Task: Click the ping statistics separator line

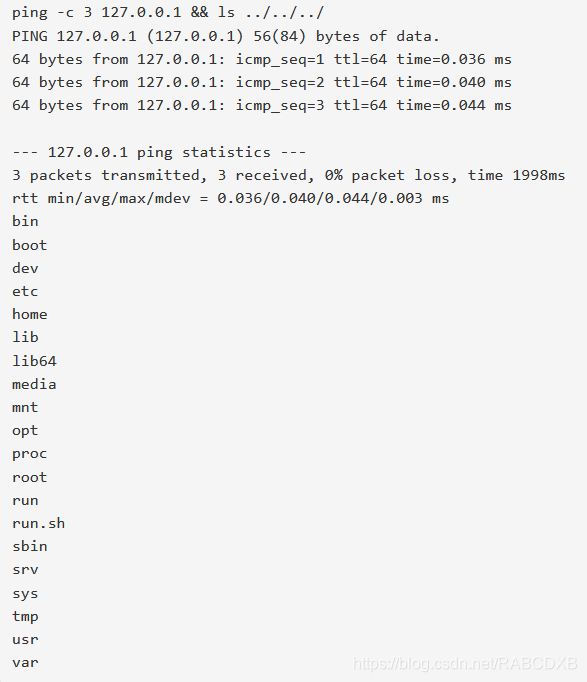Action: tap(159, 152)
